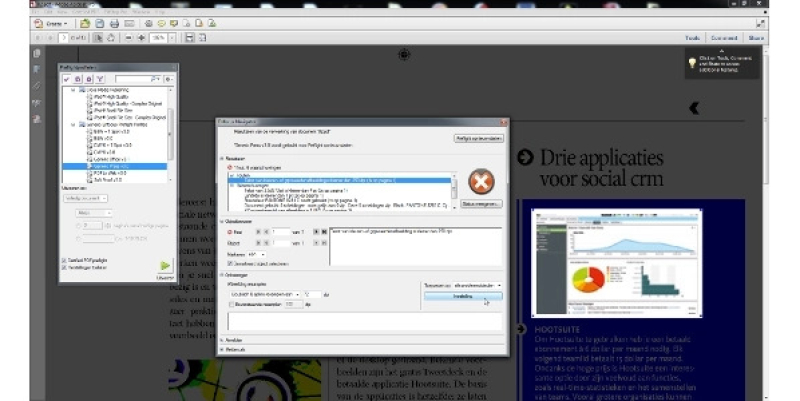Open the Tools pane tab
The width and height of the screenshot is (800, 401).
691,38
